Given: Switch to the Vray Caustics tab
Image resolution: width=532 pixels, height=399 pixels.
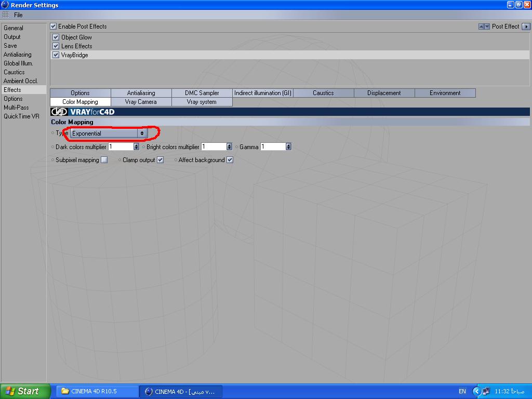Looking at the screenshot, I should pos(323,93).
